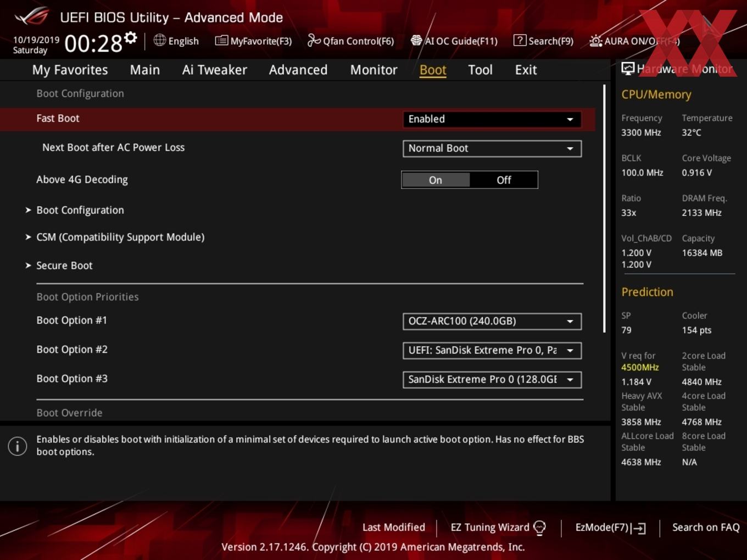The width and height of the screenshot is (747, 560).
Task: Click the 00:28 clock time
Action: pyautogui.click(x=93, y=43)
